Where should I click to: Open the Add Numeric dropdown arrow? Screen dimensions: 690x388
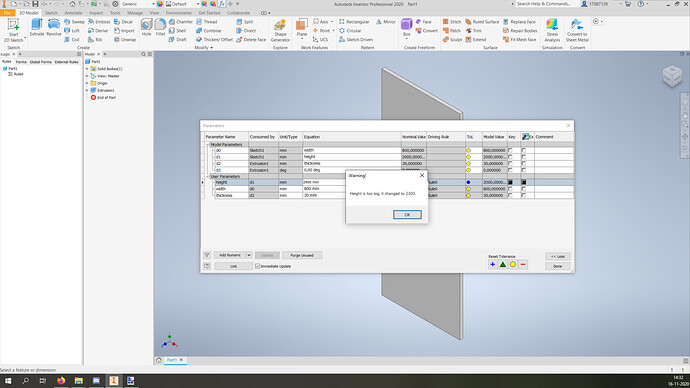click(x=249, y=255)
